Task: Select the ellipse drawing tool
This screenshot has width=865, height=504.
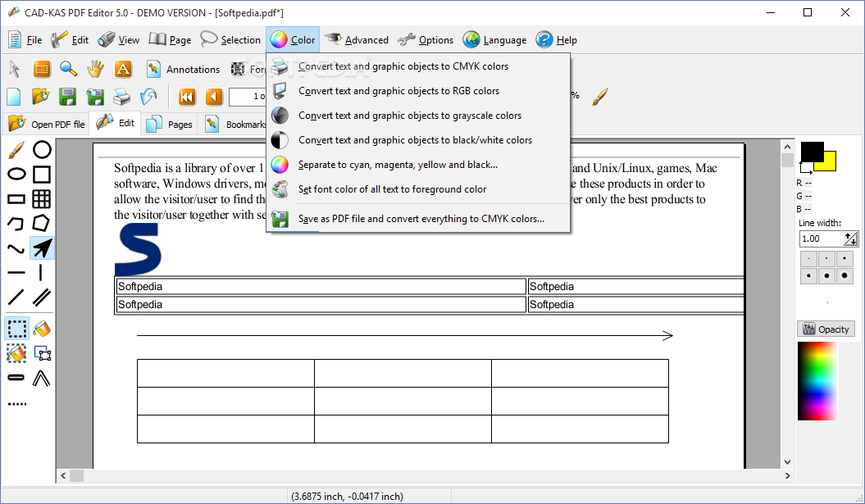Action: click(x=16, y=175)
